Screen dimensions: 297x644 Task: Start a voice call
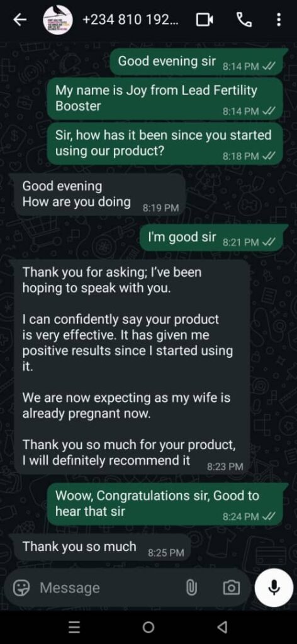coord(244,19)
